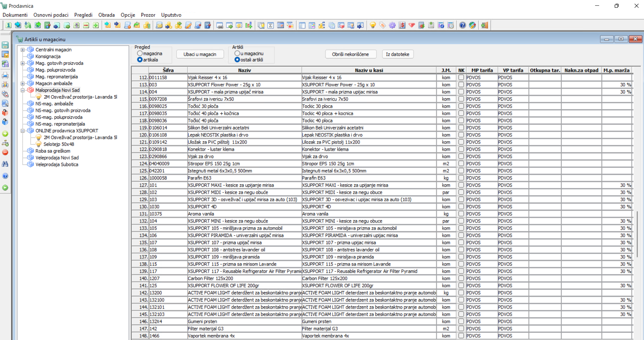Expand the Centralni magacin tree node
644x340 pixels.
[23, 50]
